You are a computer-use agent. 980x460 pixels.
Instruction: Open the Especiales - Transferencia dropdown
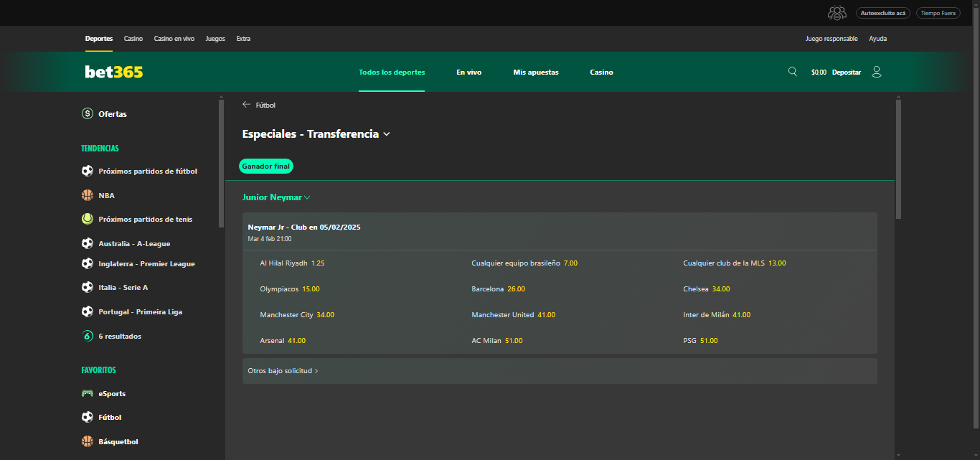(316, 134)
